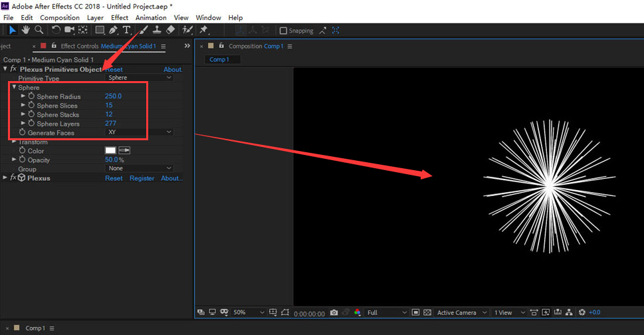Click the Sphere Layers value 277
Screen dimensions: 644x335
tap(110, 124)
